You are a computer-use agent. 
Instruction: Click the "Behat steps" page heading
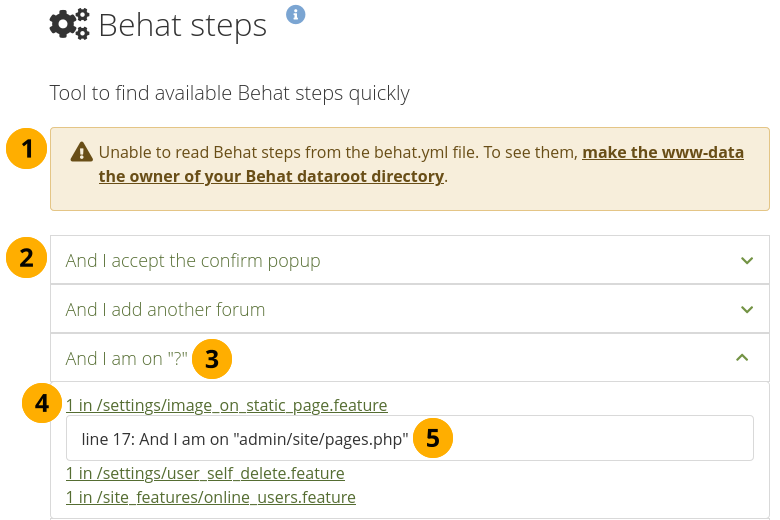pos(182,25)
